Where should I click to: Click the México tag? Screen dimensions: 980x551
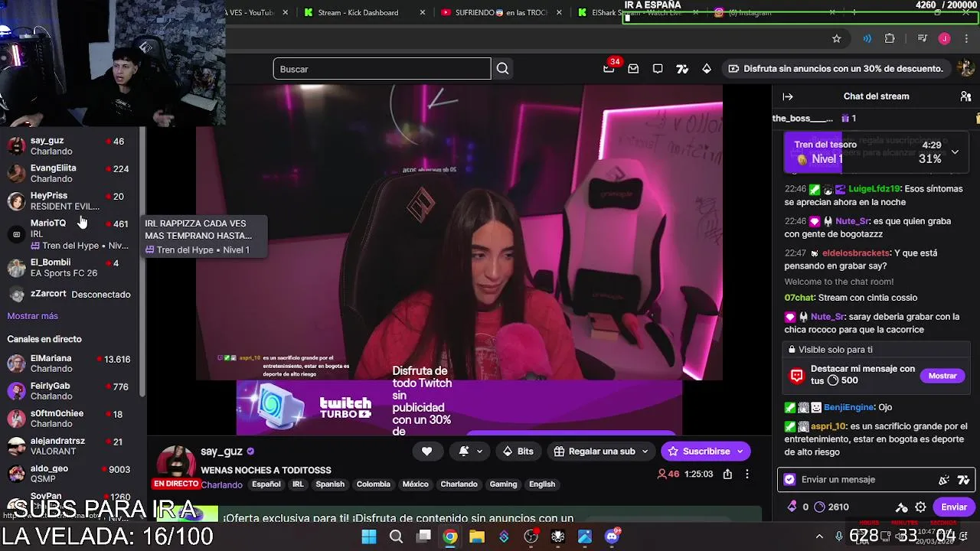coord(416,484)
